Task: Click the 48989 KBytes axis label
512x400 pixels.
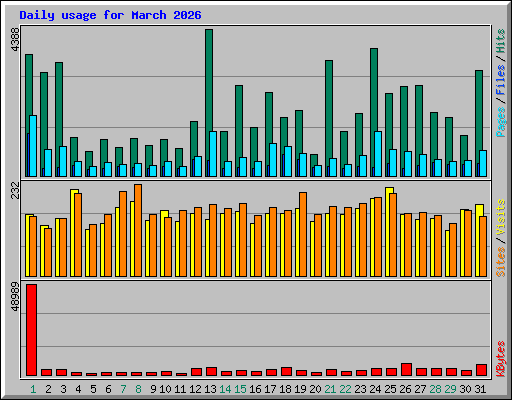Action: coord(15,296)
